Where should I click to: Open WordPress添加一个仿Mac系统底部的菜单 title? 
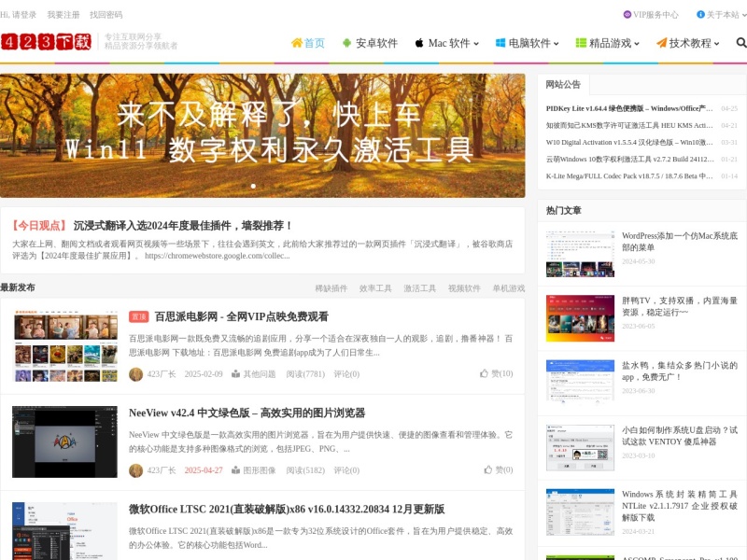pyautogui.click(x=680, y=242)
